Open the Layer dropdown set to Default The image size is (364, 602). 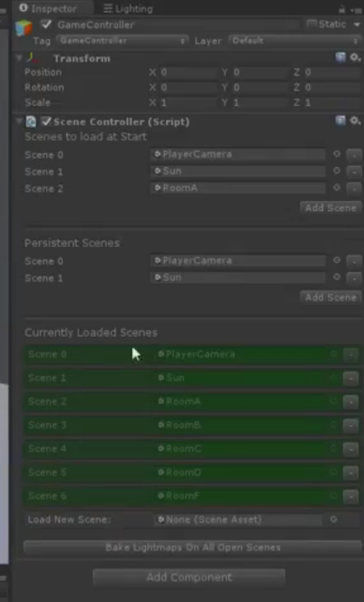tap(295, 41)
